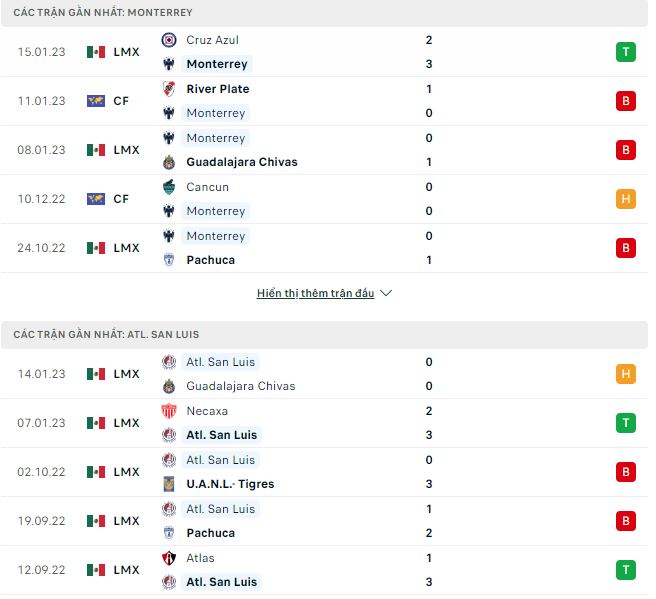Click 'Hiển thị thêm trận đấu' link

pyautogui.click(x=315, y=293)
